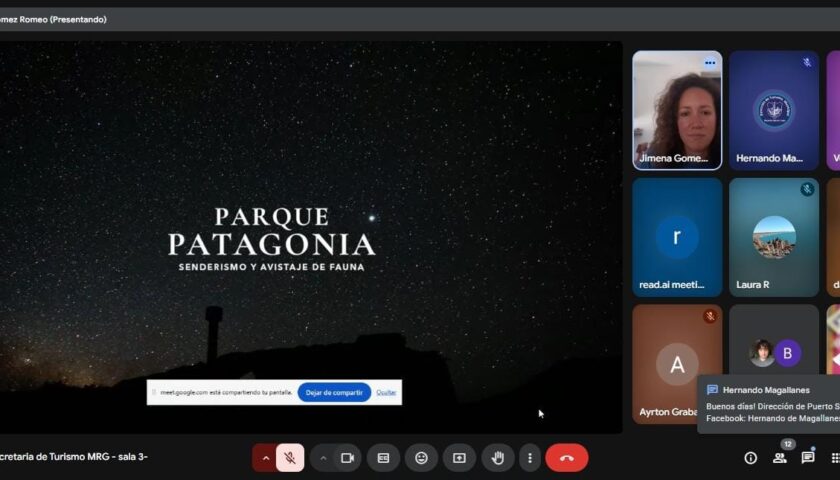The height and width of the screenshot is (480, 840).
Task: Unmute the microphone in the call toolbar
Action: (290, 458)
